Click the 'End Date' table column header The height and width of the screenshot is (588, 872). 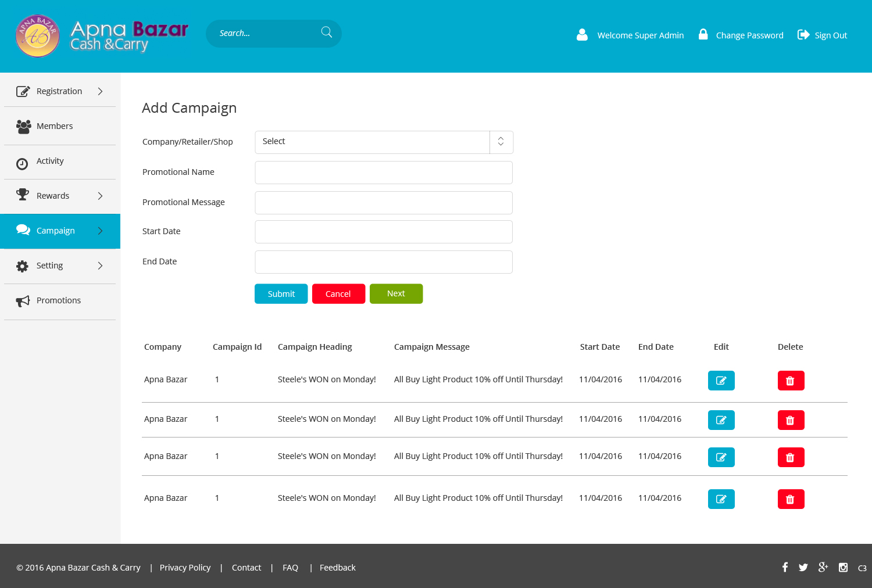pyautogui.click(x=656, y=347)
